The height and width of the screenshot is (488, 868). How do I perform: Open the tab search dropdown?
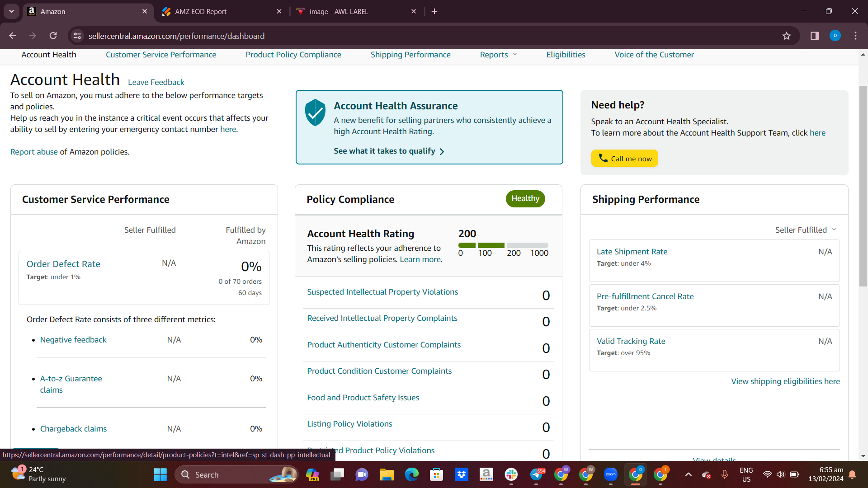tap(11, 11)
